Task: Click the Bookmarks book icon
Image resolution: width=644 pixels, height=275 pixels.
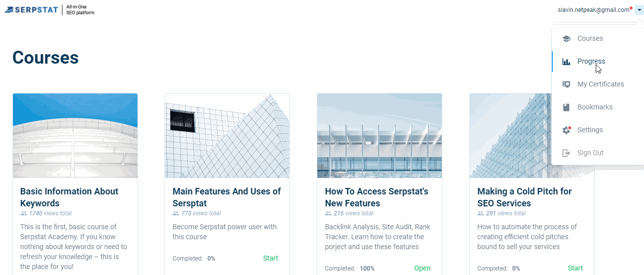Action: pos(566,107)
